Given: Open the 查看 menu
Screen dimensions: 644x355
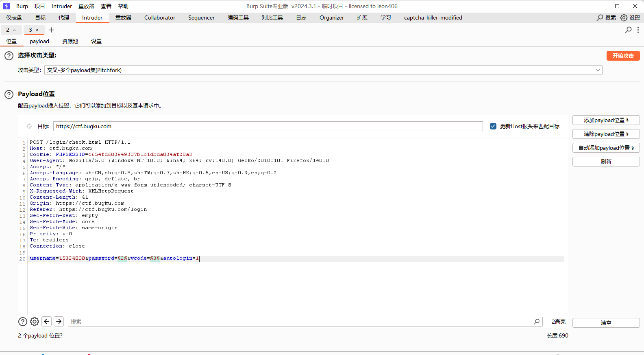Looking at the screenshot, I should tap(106, 6).
